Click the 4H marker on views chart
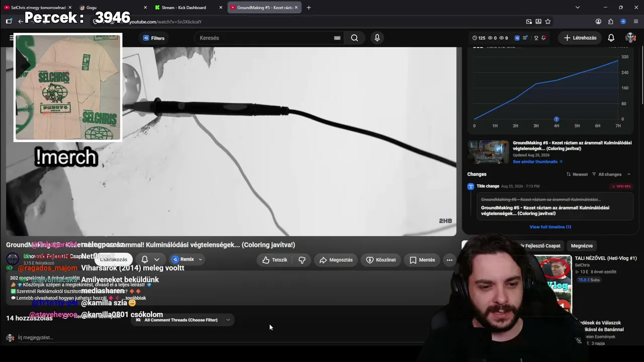 (556, 119)
